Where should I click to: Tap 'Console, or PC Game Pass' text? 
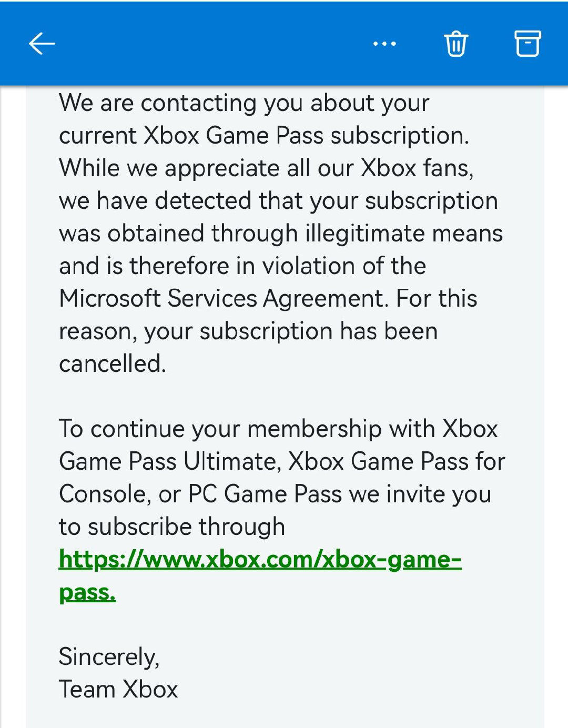pos(200,494)
